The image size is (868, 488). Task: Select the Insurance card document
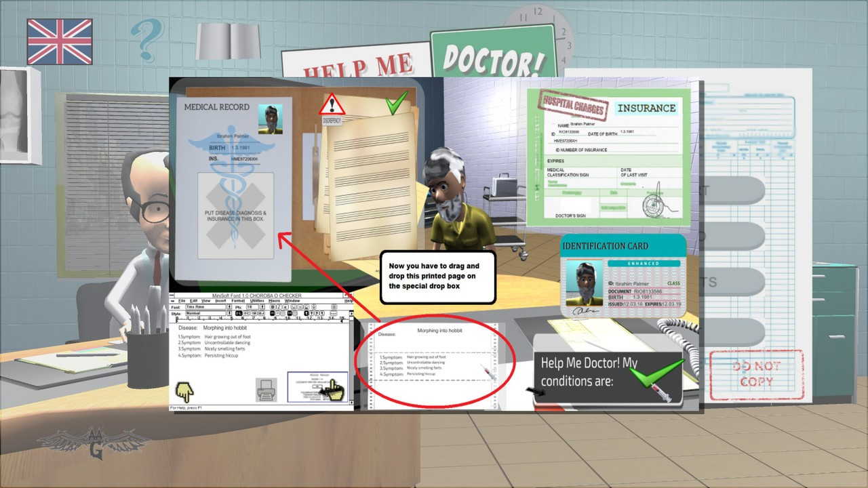(x=608, y=157)
